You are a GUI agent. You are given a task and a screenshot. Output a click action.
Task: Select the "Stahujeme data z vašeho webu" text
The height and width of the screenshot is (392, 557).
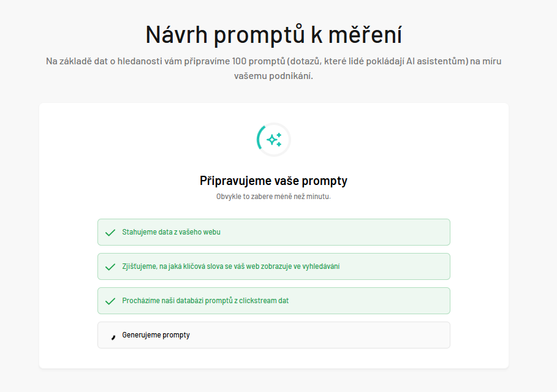171,232
